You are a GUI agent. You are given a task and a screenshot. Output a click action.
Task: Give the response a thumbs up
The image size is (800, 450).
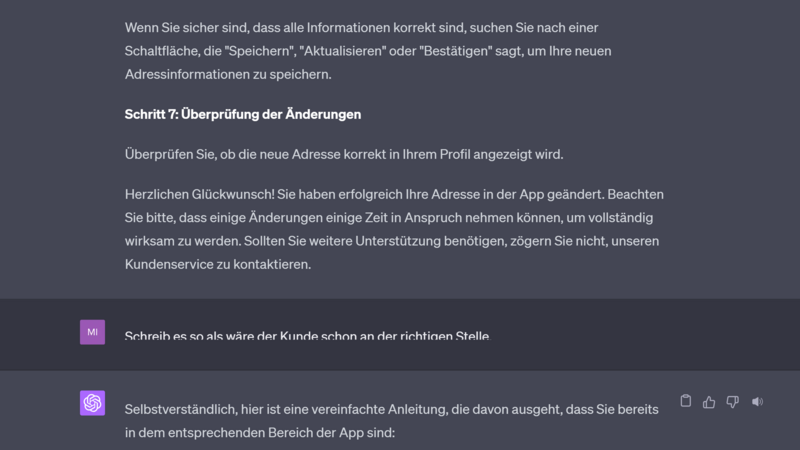click(x=709, y=402)
